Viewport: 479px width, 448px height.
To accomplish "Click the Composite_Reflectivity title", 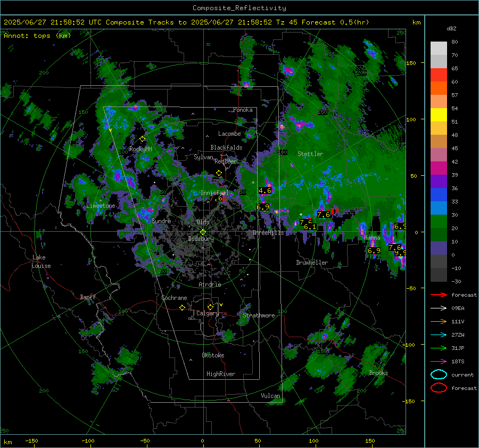I will click(240, 8).
